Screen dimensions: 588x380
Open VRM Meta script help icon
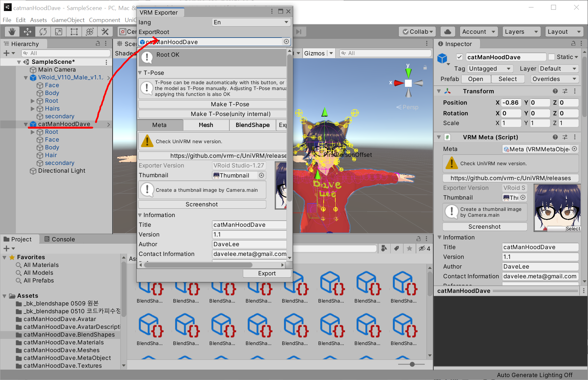(555, 137)
